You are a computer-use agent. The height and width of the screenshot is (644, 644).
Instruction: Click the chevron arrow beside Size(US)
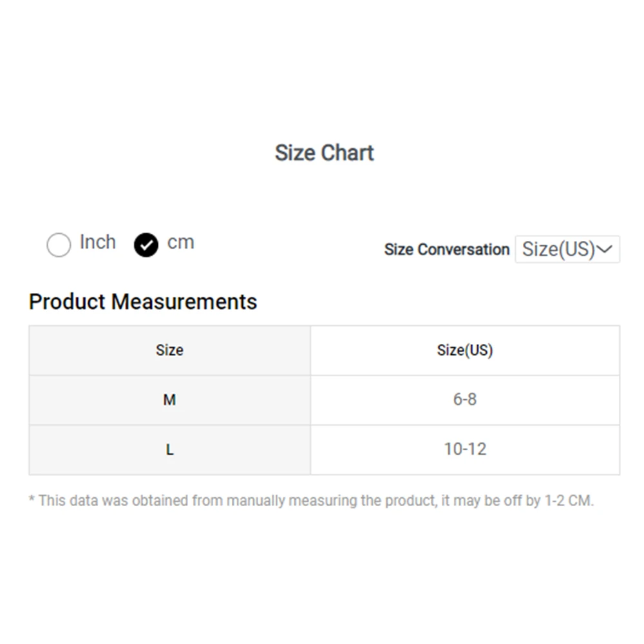tap(605, 249)
